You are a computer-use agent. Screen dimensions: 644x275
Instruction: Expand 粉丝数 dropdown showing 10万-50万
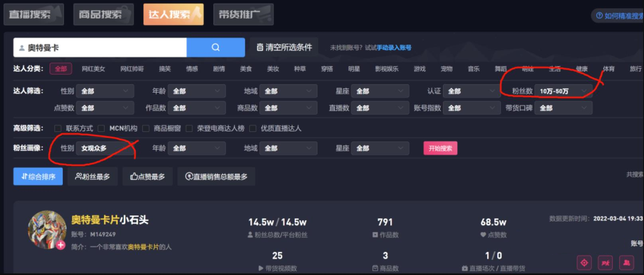tap(563, 91)
